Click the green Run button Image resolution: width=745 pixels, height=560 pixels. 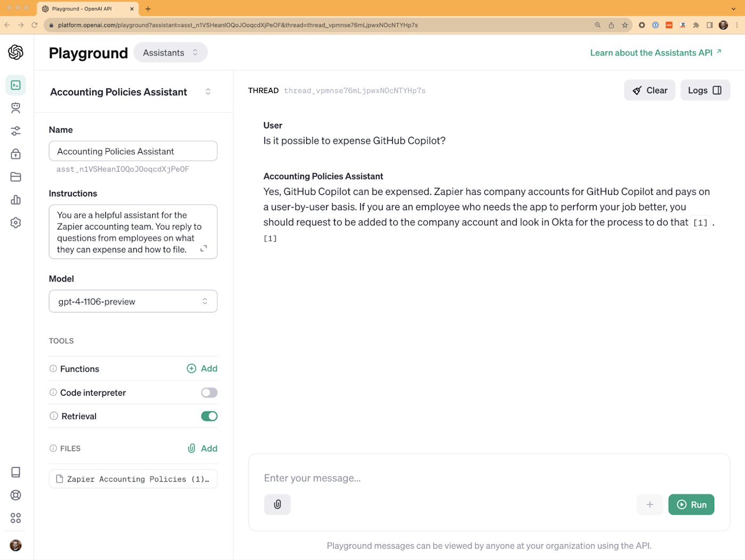[691, 505]
